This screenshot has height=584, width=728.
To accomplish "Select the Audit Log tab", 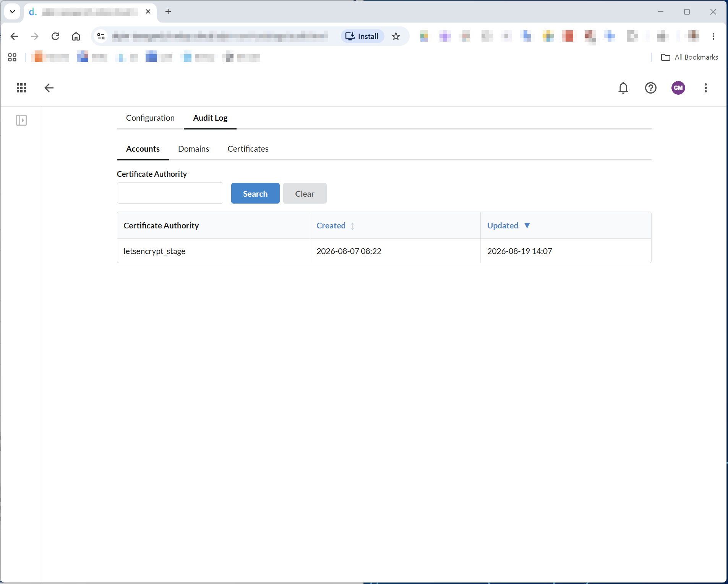I will pos(210,118).
